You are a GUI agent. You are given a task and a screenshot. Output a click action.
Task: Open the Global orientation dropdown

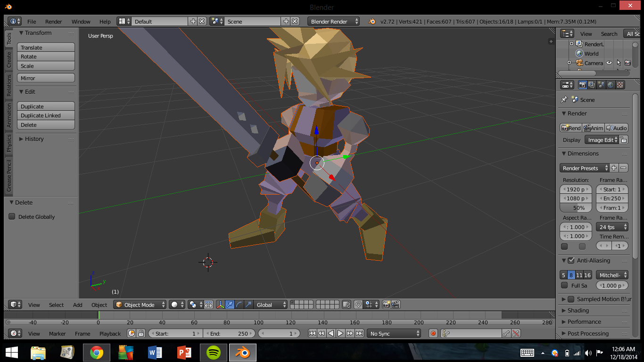tap(270, 305)
